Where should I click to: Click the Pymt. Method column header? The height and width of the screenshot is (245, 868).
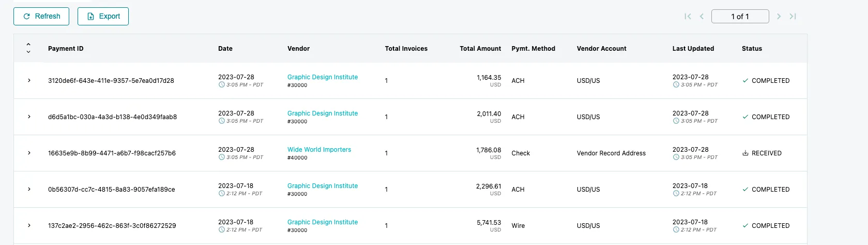533,49
